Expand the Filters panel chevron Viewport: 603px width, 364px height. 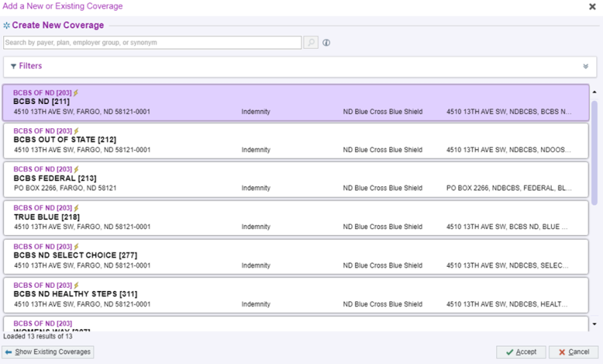point(585,66)
